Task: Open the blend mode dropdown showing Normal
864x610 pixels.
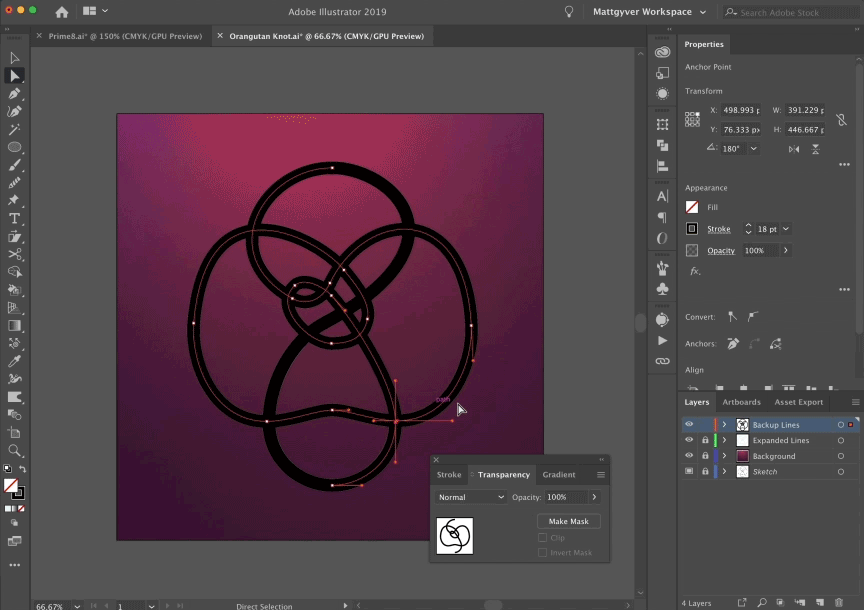Action: tap(470, 497)
